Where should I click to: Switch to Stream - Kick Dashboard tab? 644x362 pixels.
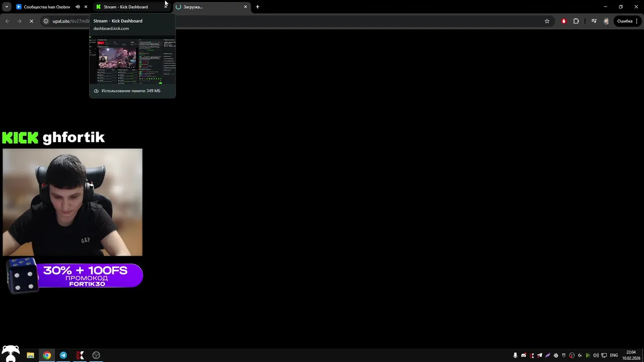pos(131,7)
